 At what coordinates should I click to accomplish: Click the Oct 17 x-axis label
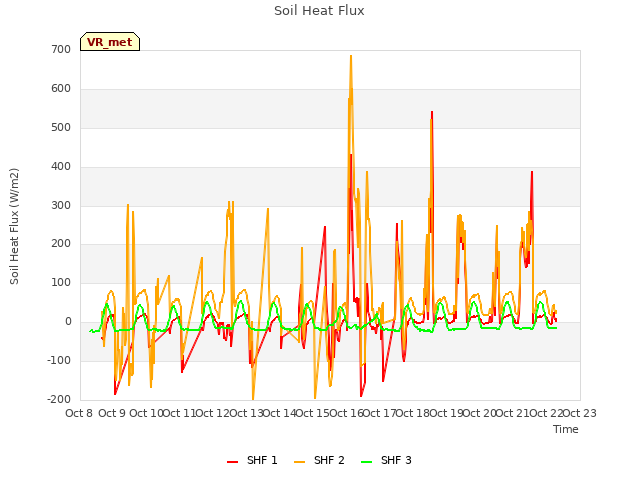pyautogui.click(x=380, y=413)
